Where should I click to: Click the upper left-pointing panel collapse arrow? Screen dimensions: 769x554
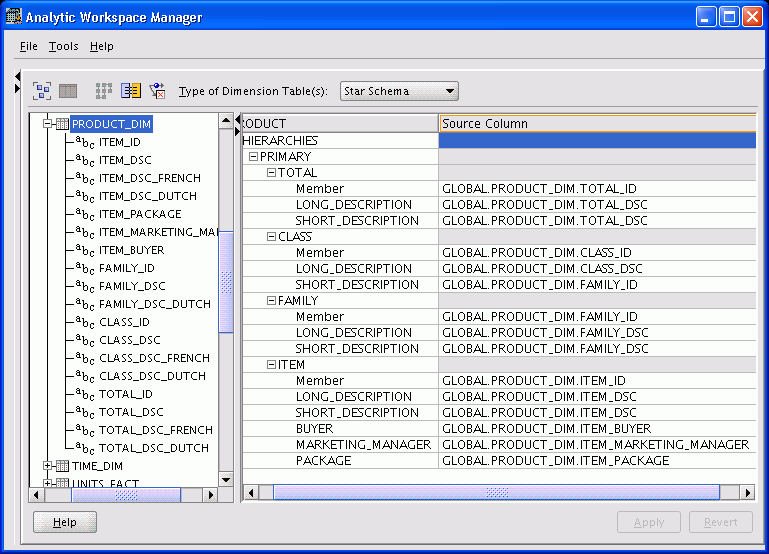18,76
